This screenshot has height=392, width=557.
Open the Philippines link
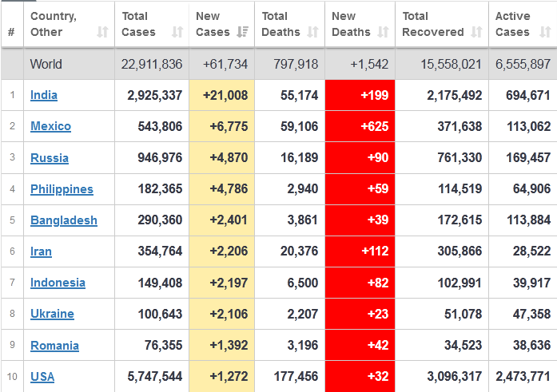(x=62, y=189)
